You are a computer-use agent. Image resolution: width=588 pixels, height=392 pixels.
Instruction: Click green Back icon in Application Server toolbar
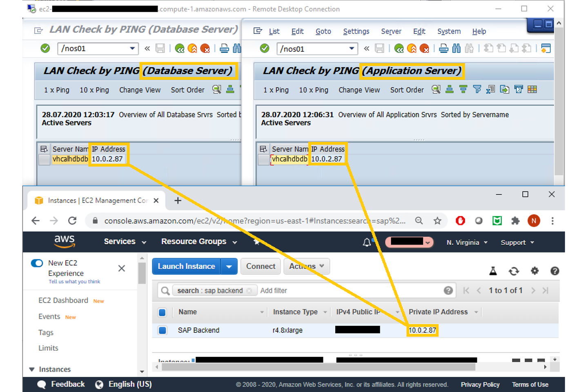(x=399, y=49)
